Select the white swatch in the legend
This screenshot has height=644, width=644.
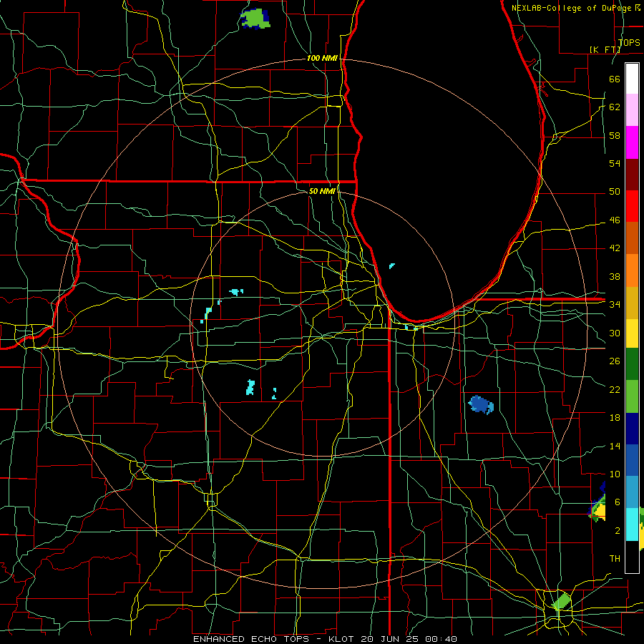tap(632, 79)
